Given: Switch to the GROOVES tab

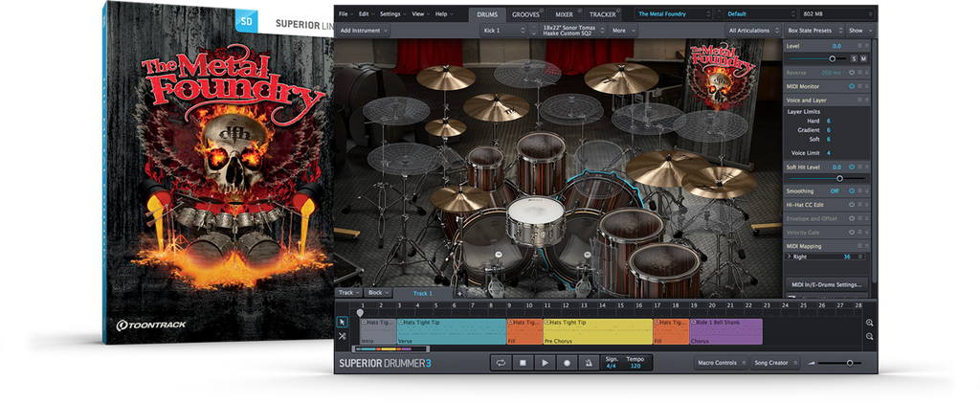Looking at the screenshot, I should 525,13.
